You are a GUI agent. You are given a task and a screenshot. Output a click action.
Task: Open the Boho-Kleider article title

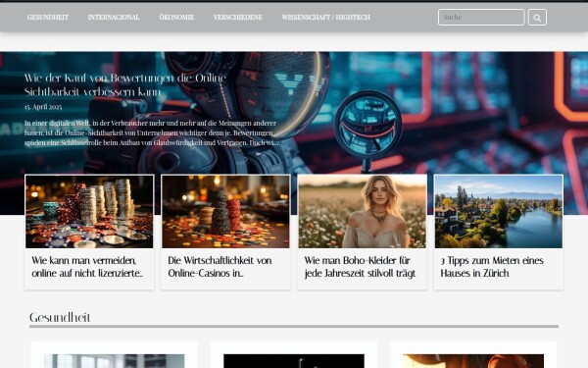[x=360, y=267]
